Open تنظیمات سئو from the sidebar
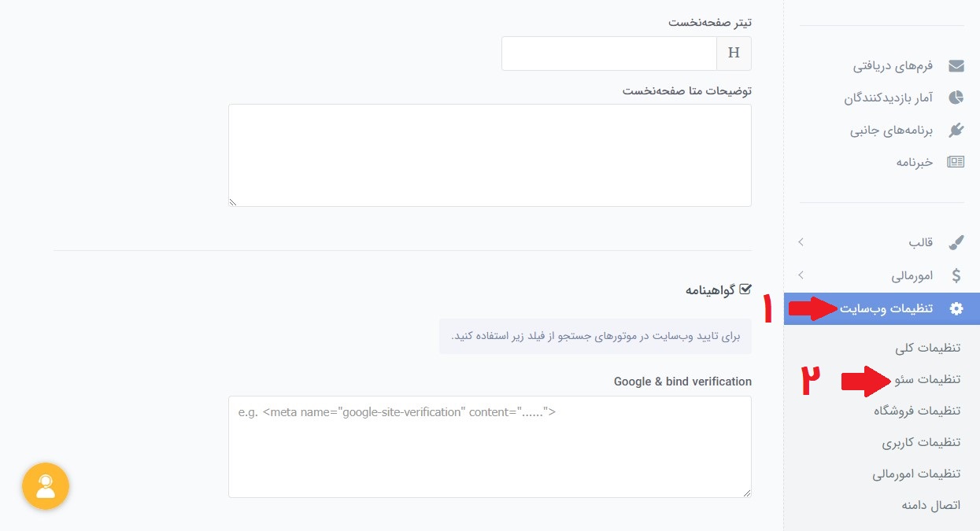Viewport: 980px width, 531px height. click(923, 378)
